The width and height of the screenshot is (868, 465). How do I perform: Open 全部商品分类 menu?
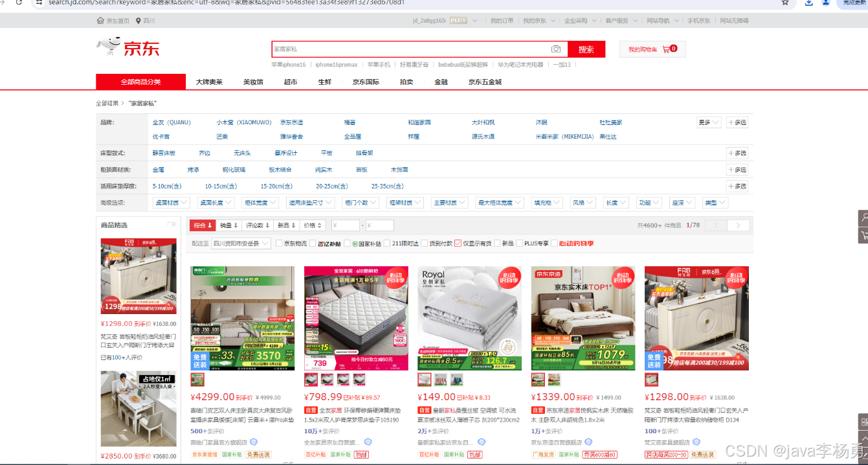(x=140, y=82)
